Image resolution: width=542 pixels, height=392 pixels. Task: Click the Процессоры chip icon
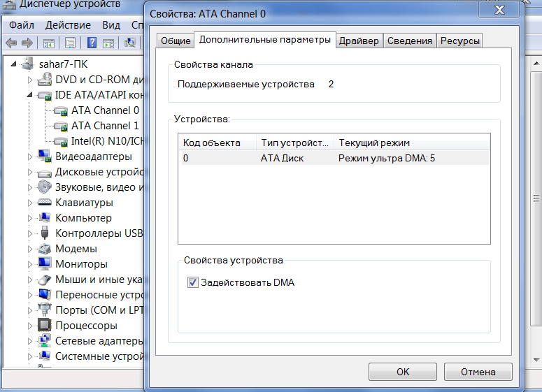pyautogui.click(x=44, y=326)
